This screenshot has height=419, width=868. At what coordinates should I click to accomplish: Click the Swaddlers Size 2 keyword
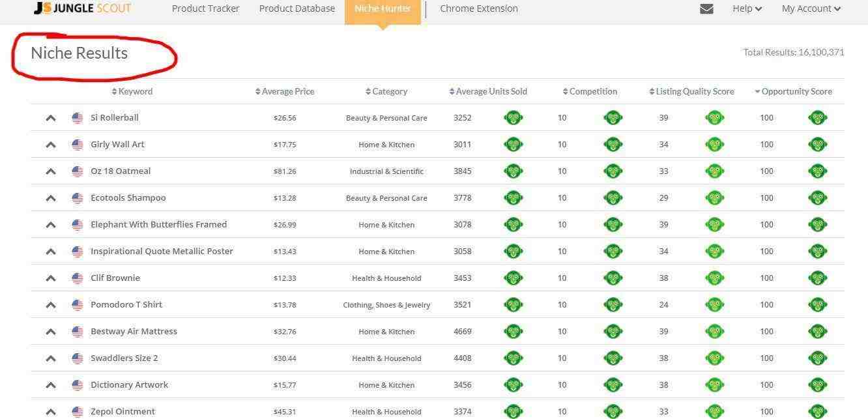click(124, 358)
